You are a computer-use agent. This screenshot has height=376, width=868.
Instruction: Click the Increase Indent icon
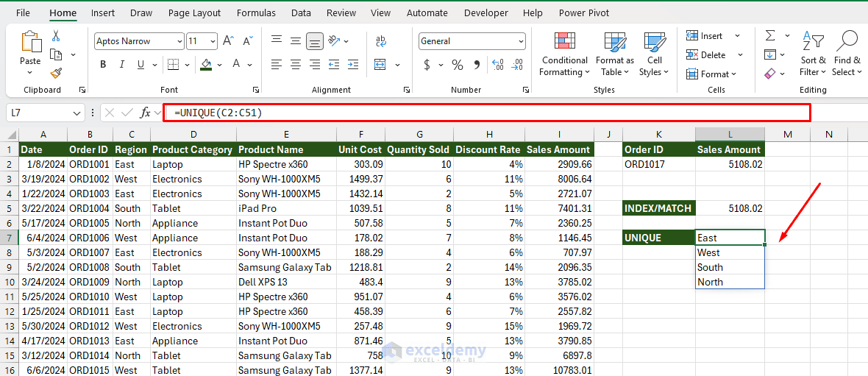[353, 64]
